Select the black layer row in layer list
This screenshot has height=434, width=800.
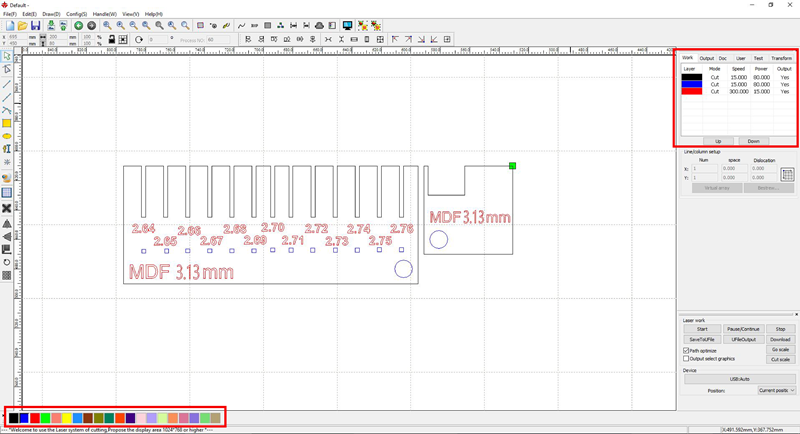click(x=737, y=77)
